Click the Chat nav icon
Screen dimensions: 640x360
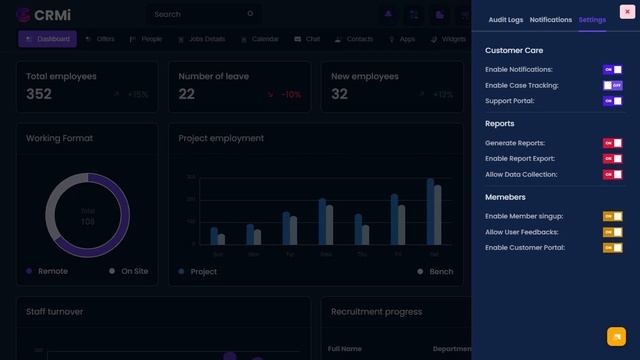pos(298,39)
